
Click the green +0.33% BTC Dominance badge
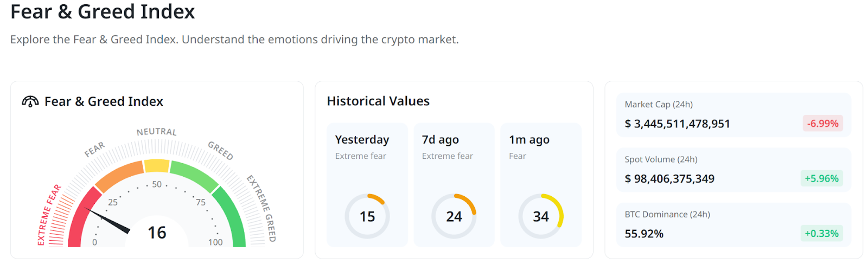pos(821,234)
